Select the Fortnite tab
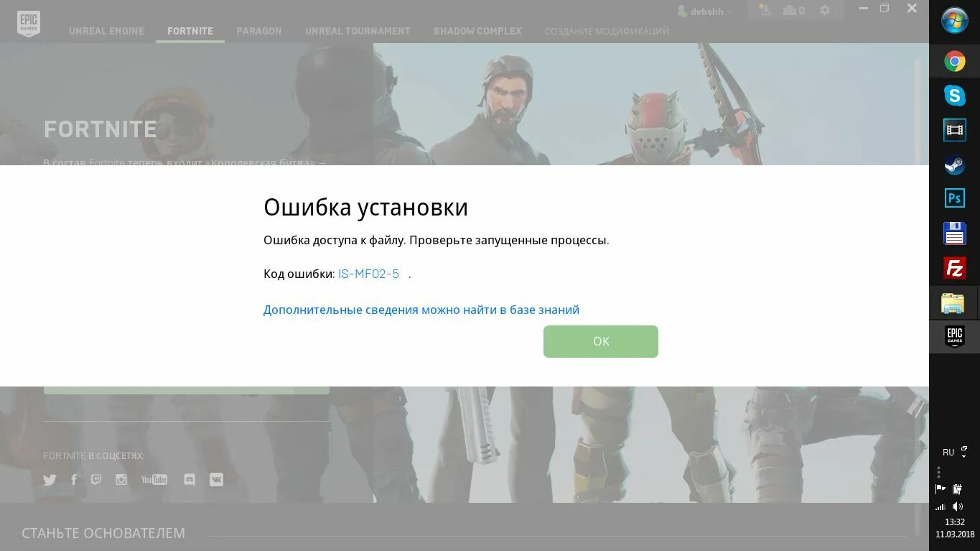The height and width of the screenshot is (551, 980). coord(190,31)
